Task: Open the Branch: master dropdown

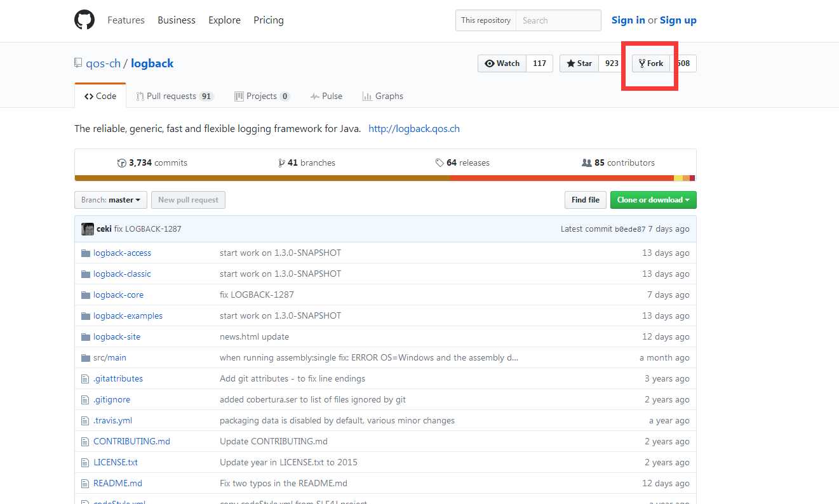Action: (x=111, y=200)
